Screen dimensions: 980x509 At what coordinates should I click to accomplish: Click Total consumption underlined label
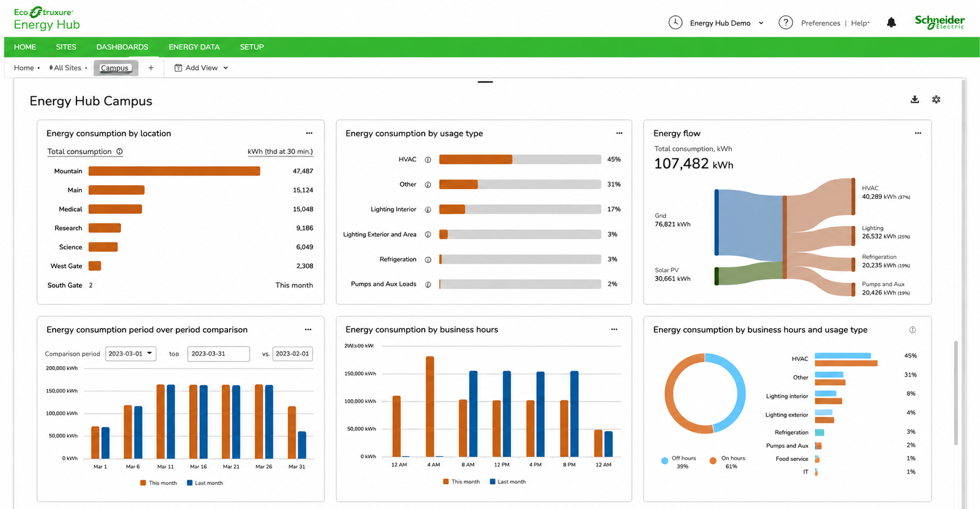pyautogui.click(x=79, y=151)
